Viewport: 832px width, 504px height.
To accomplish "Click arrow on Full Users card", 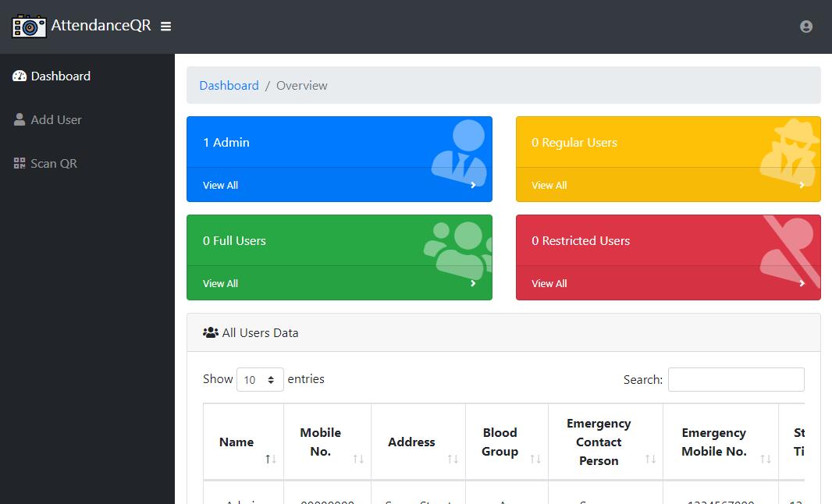I will (473, 284).
